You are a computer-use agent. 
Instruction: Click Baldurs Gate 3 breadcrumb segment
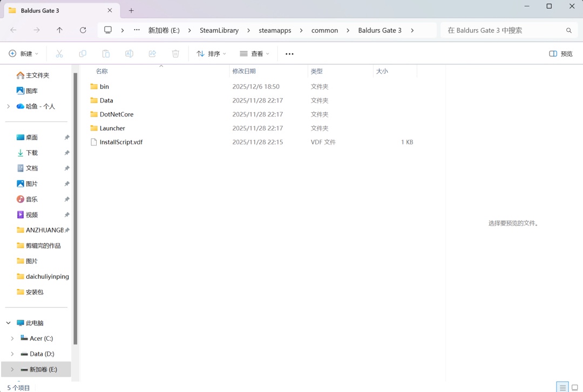(x=379, y=31)
